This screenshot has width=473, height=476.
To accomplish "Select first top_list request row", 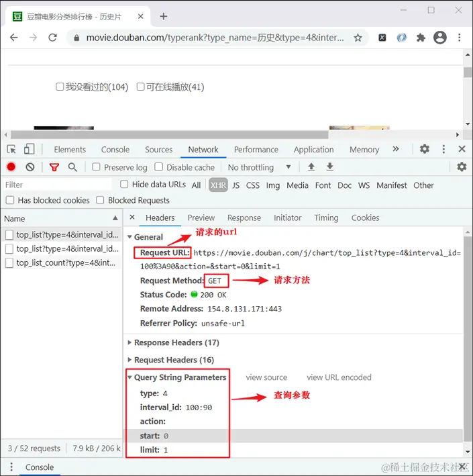I will pyautogui.click(x=62, y=235).
